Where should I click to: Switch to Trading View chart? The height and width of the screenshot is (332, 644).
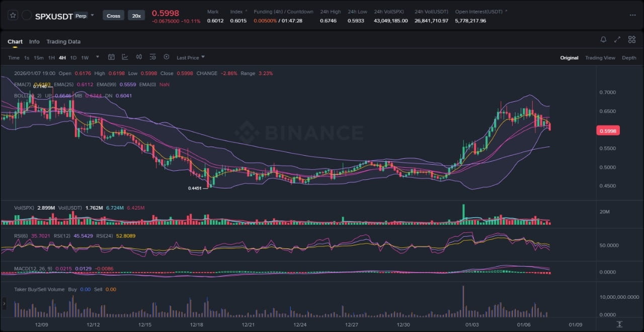tap(600, 58)
